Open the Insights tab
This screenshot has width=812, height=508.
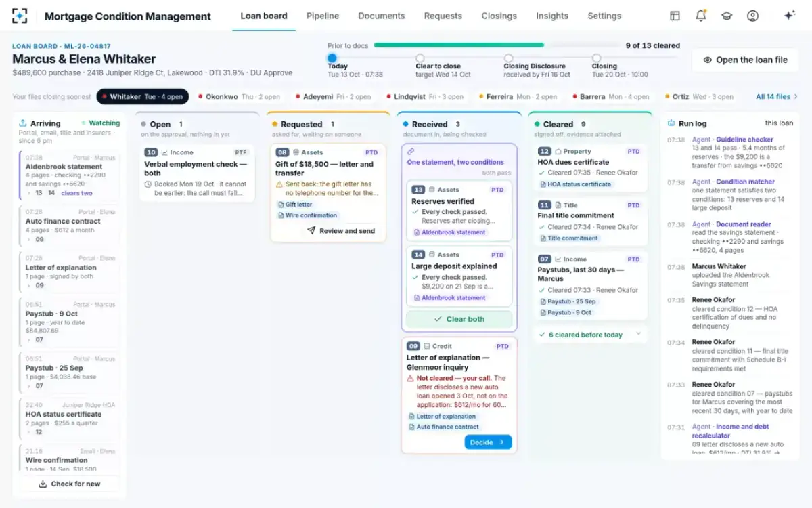click(552, 16)
